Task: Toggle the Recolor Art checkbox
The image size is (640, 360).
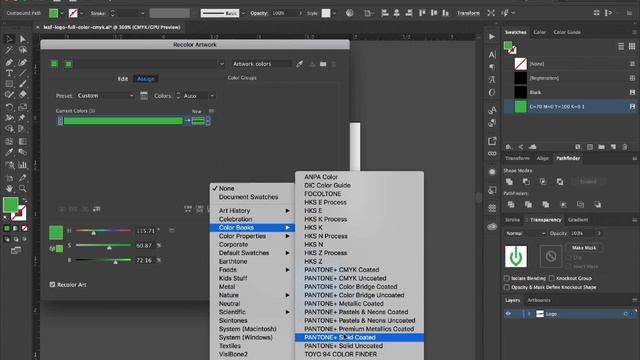Action: pos(52,284)
